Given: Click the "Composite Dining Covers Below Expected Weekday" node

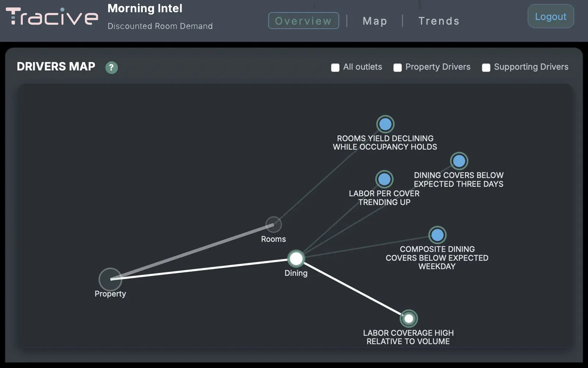Looking at the screenshot, I should click(x=437, y=235).
